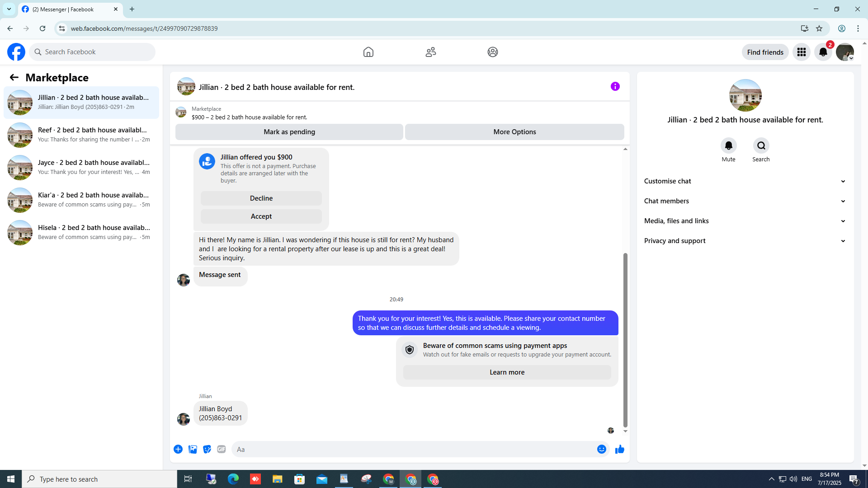Image resolution: width=868 pixels, height=488 pixels.
Task: Click the Search Facebook field
Action: coord(92,52)
